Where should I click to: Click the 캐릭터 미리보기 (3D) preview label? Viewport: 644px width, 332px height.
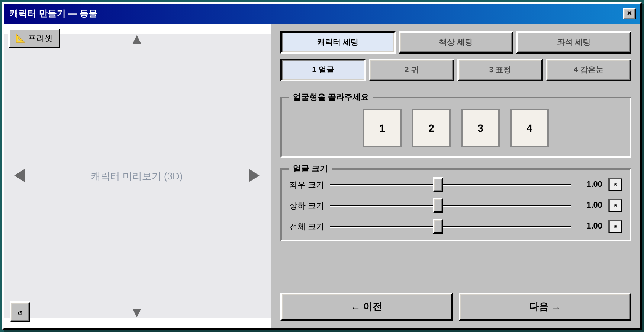tap(137, 176)
